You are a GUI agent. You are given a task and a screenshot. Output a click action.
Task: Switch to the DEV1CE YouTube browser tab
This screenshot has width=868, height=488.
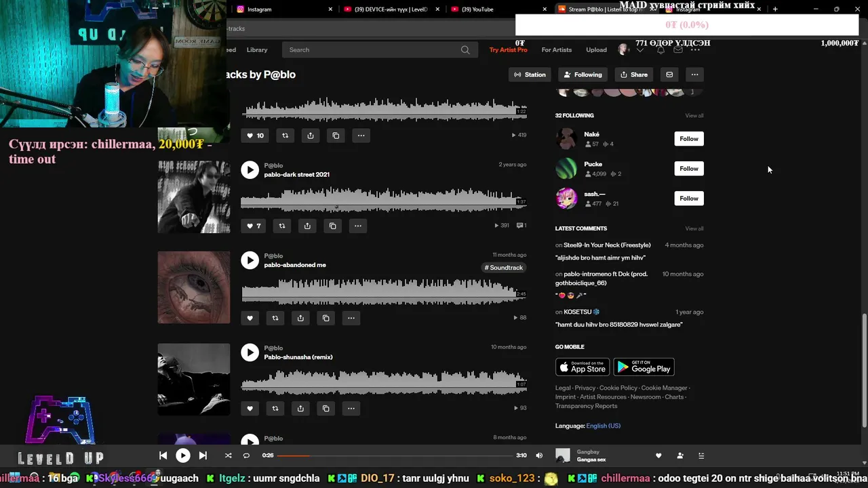391,9
